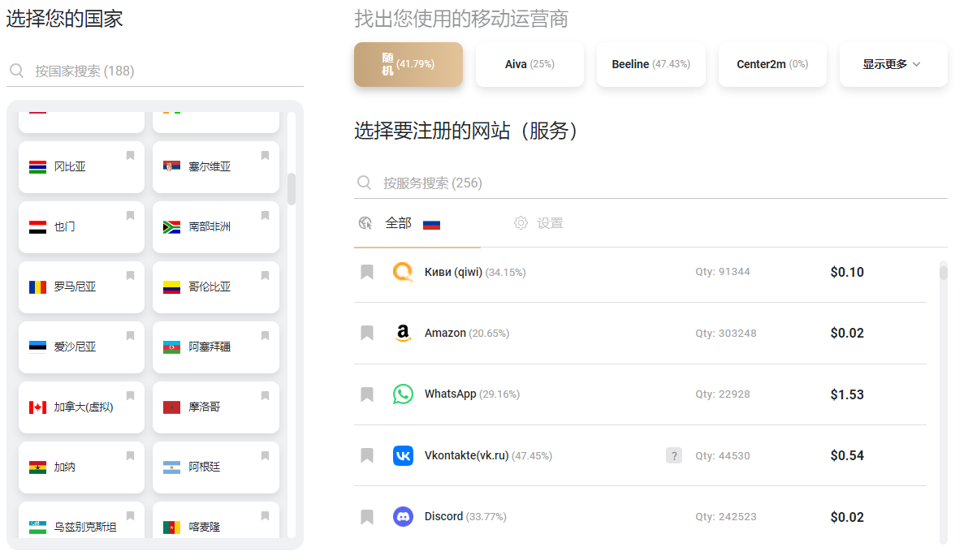Click the Discord logo icon
Image resolution: width=968 pixels, height=560 pixels.
(x=403, y=517)
